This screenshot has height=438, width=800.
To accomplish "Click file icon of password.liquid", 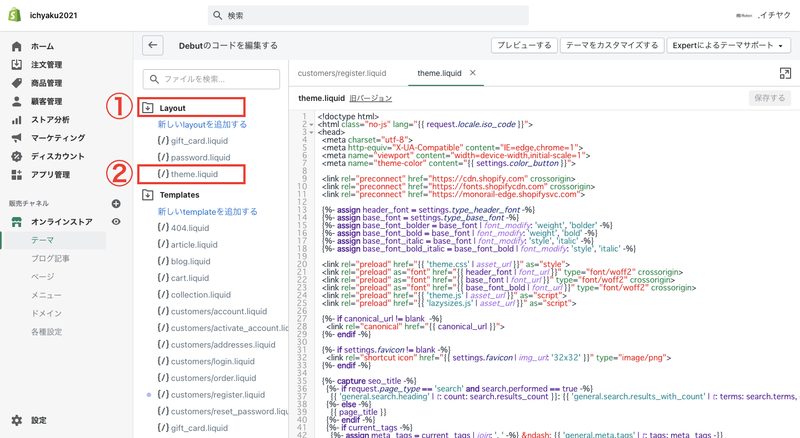I will coord(163,157).
